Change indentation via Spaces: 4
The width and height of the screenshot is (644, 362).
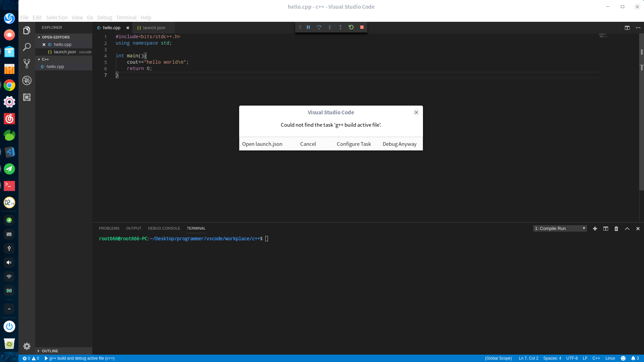552,358
